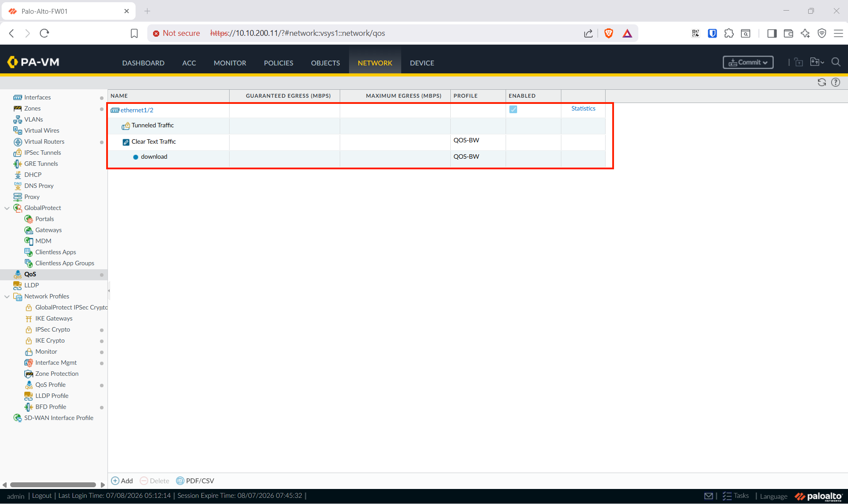Image resolution: width=848 pixels, height=504 pixels.
Task: Focus the browser address bar URL
Action: (x=297, y=33)
